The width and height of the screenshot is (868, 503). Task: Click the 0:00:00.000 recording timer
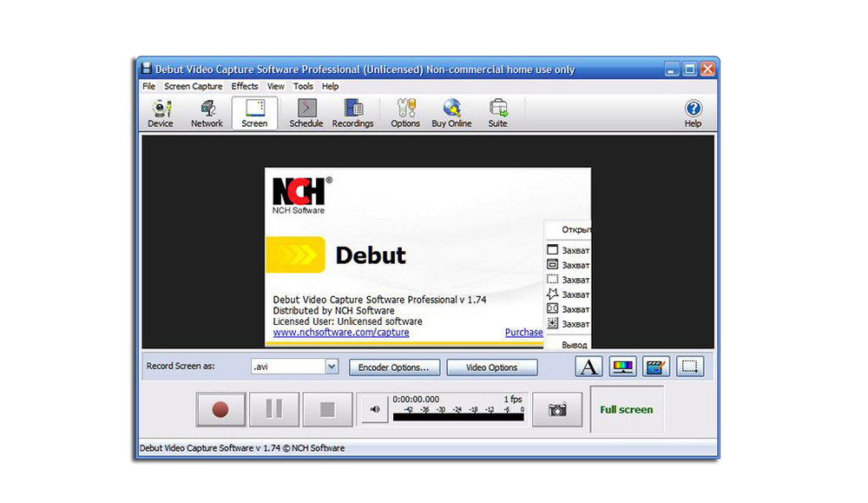tap(416, 400)
